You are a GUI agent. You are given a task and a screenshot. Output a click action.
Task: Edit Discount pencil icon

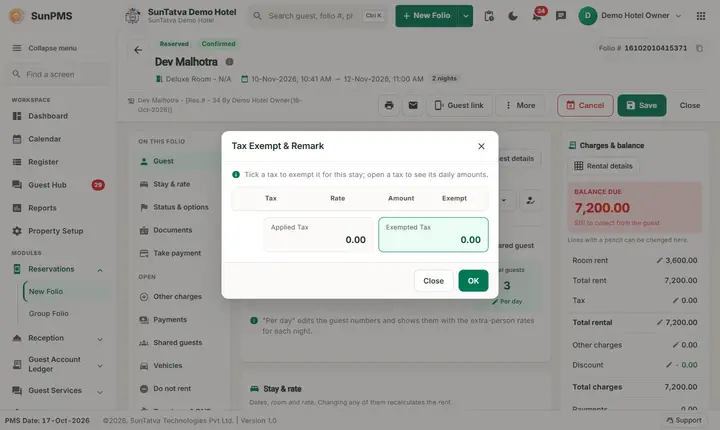pyautogui.click(x=669, y=365)
